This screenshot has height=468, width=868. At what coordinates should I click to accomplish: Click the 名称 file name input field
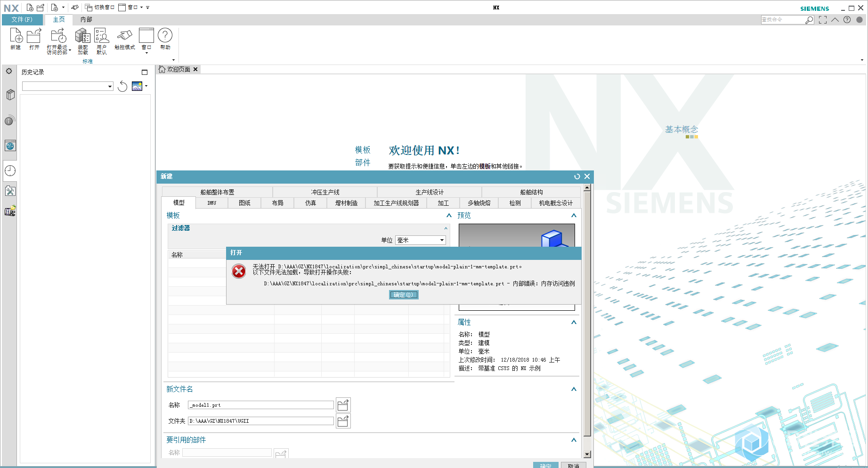(x=261, y=405)
